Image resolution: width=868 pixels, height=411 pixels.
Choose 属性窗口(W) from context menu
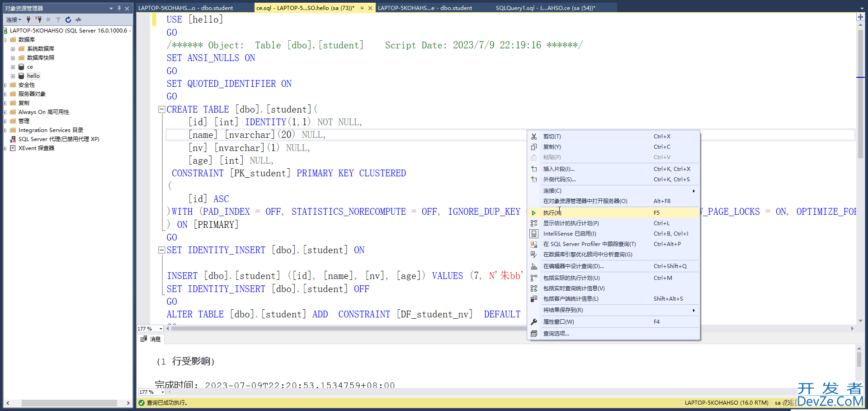click(614, 322)
